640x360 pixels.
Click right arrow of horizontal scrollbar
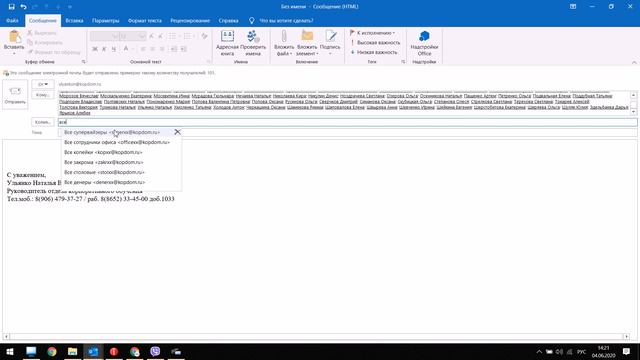tap(626, 336)
